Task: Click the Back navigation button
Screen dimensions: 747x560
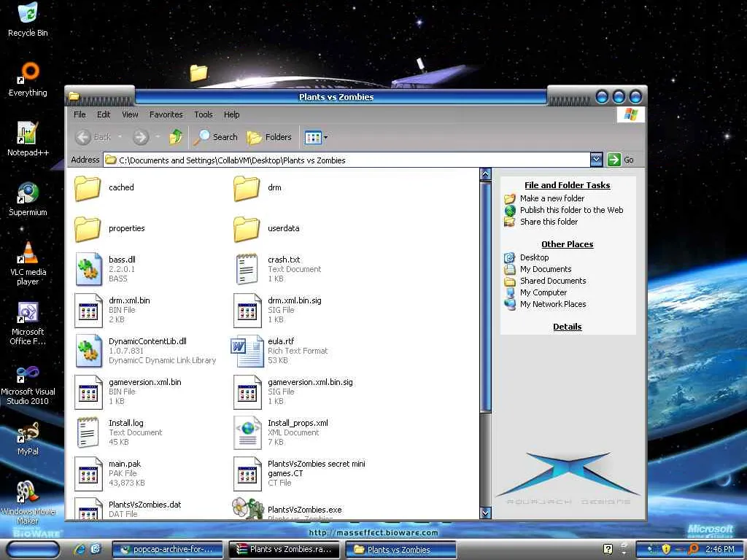Action: 93,137
